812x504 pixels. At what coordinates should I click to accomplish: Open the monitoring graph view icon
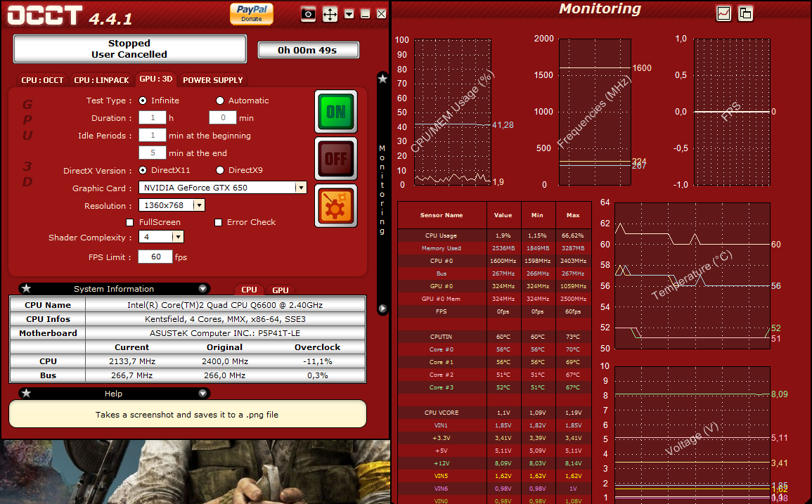(723, 13)
